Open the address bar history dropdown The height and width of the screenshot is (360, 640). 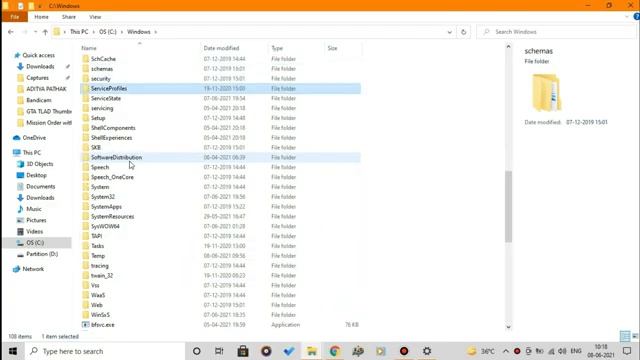pyautogui.click(x=449, y=32)
